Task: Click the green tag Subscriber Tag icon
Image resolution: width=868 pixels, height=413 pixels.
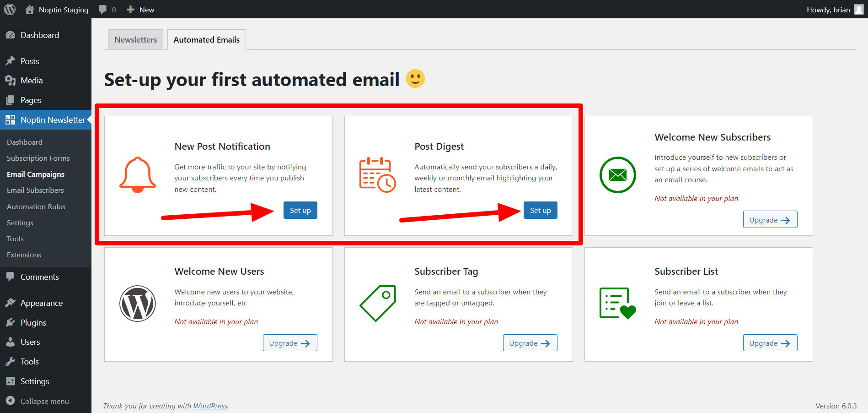Action: [x=377, y=303]
